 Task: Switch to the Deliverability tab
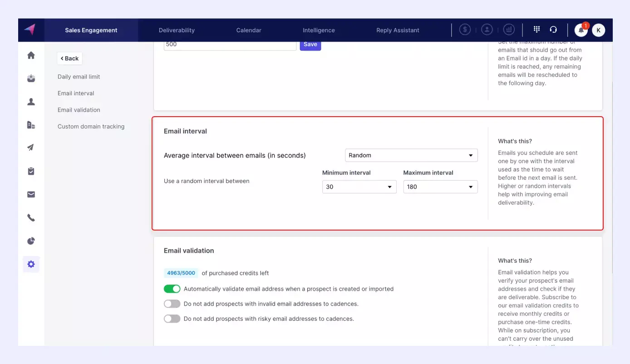tap(177, 30)
